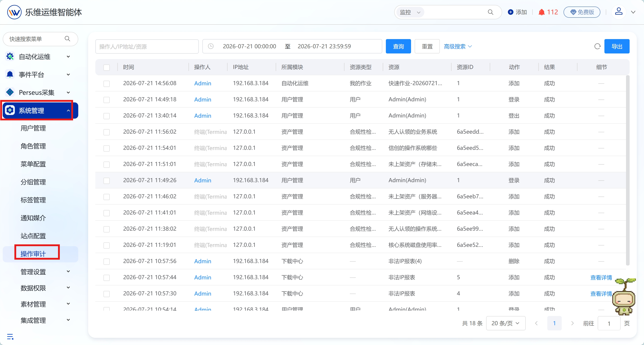Open alerts via the red bell icon
The width and height of the screenshot is (644, 345).
point(541,12)
